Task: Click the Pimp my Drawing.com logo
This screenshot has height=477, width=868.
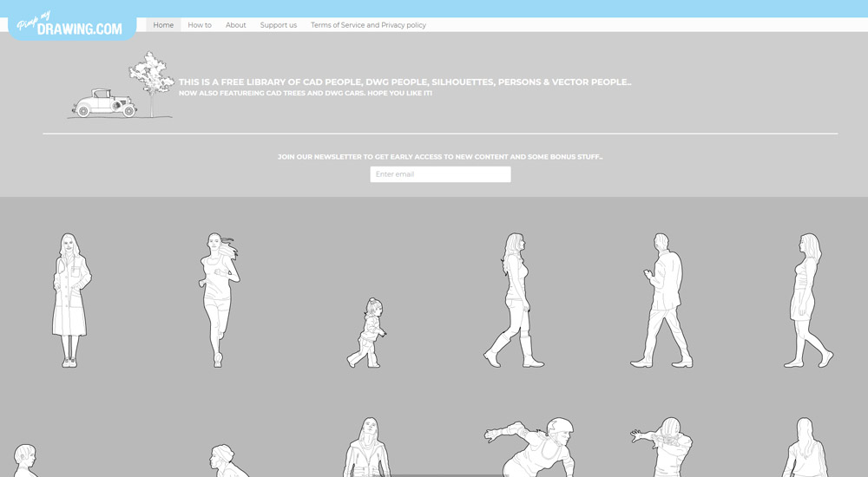Action: click(72, 25)
